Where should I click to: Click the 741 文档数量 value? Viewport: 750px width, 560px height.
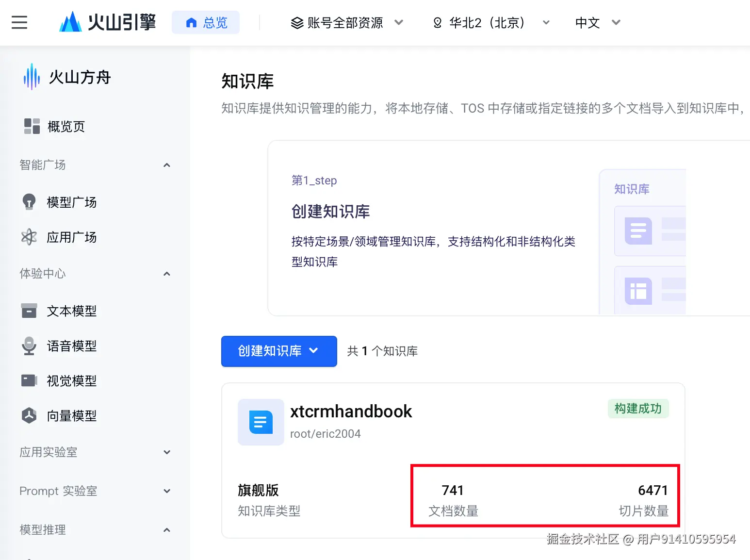pos(453,490)
